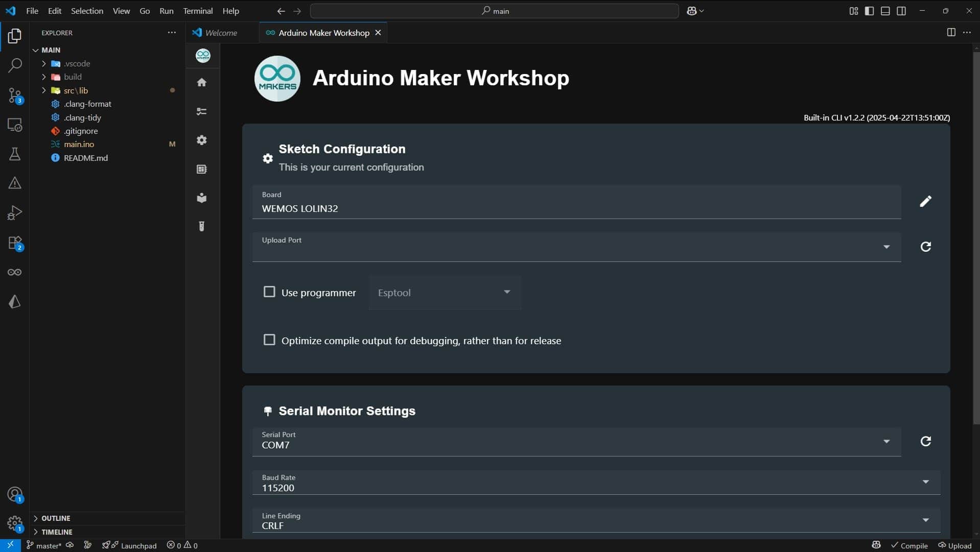Enable the Use programmer checkbox
980x552 pixels.
tap(269, 292)
